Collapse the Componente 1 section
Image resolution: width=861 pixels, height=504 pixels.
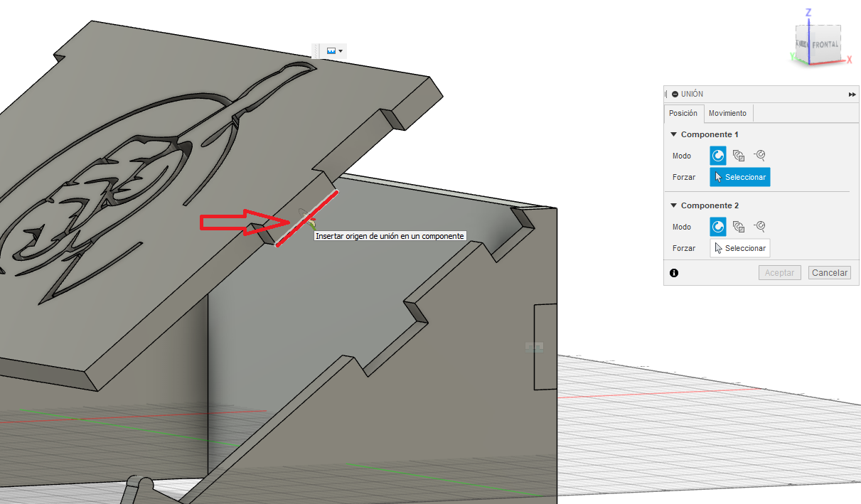[x=674, y=134]
